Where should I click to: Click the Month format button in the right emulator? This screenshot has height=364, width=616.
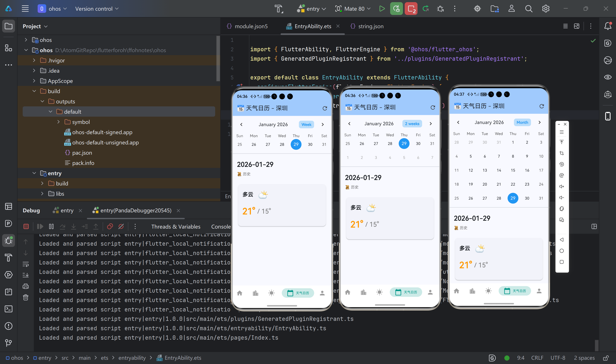click(522, 122)
